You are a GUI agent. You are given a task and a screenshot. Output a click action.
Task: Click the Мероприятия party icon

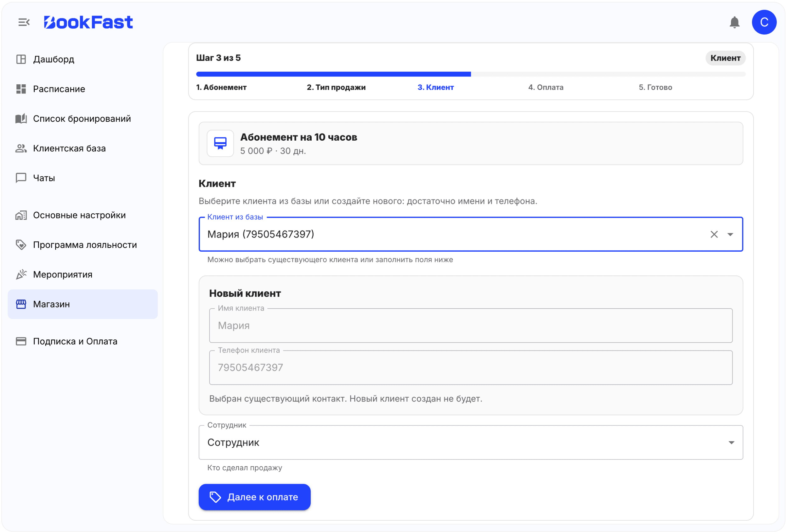coord(21,274)
